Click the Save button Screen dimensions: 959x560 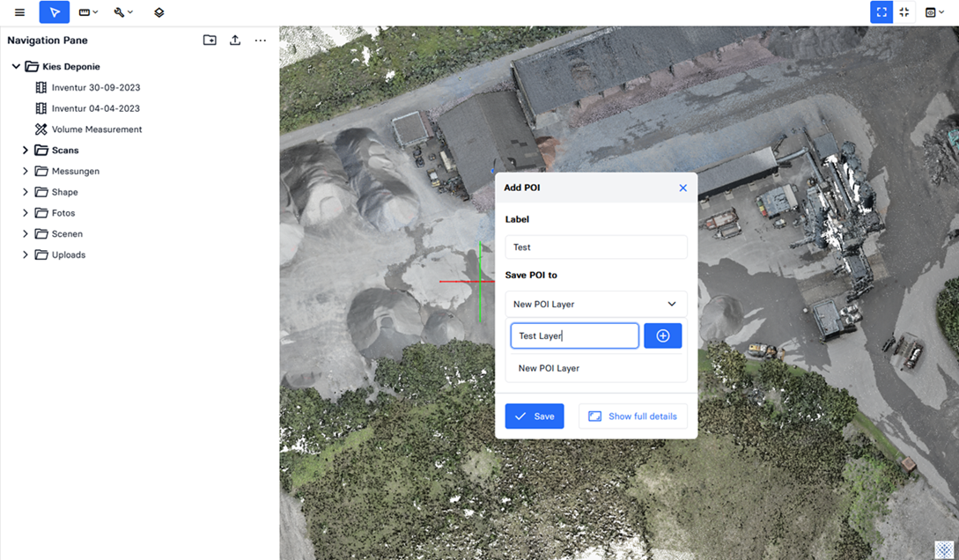click(535, 416)
